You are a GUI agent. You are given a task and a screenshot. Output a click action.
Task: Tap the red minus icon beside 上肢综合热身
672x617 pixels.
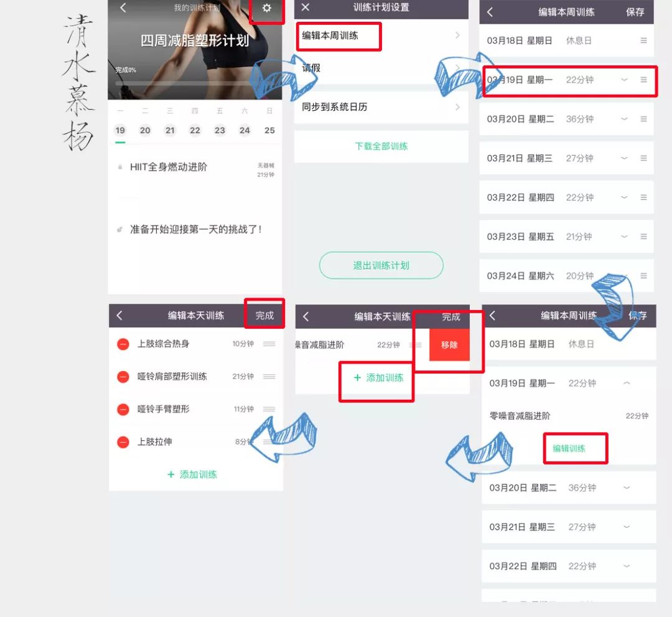[123, 344]
